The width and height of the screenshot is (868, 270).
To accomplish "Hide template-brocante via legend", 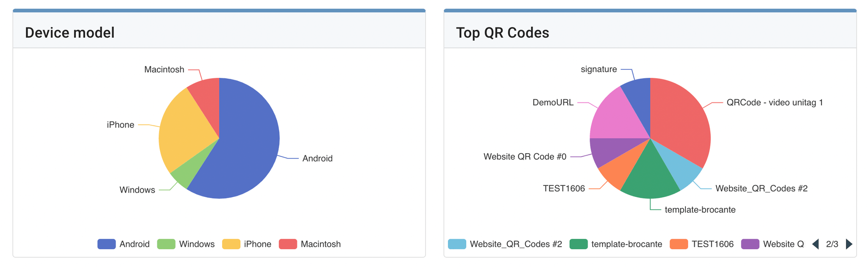I will [x=616, y=244].
